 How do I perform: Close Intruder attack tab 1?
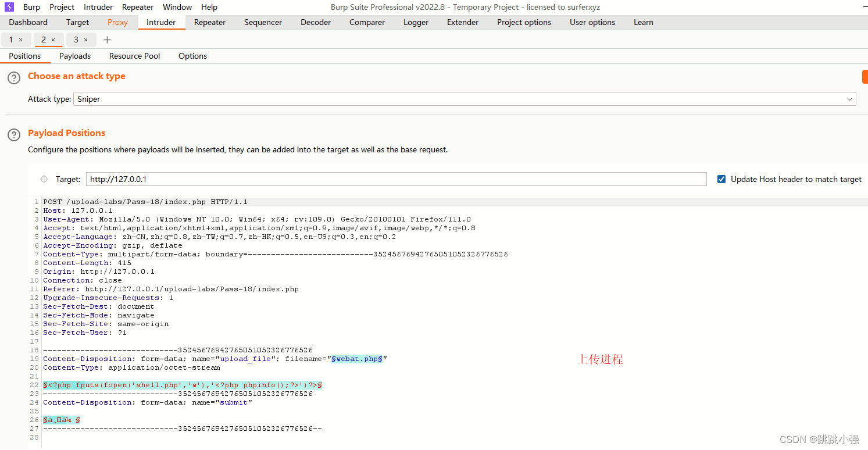tap(21, 40)
